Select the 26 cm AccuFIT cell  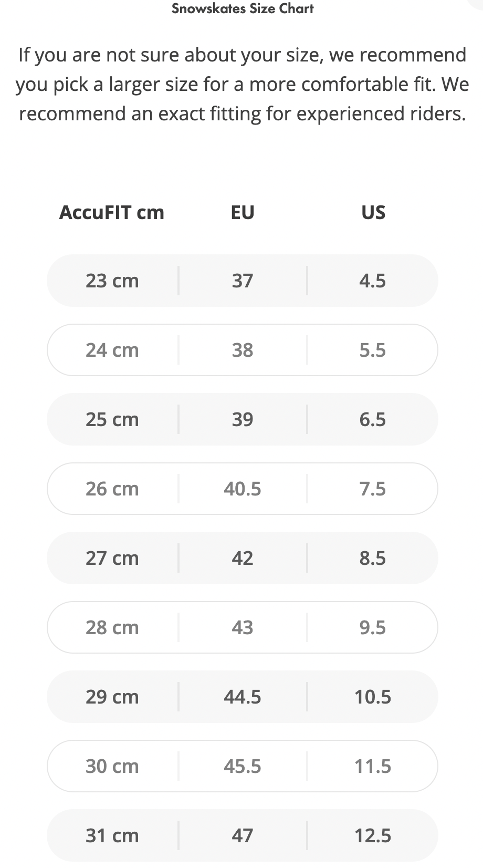[x=112, y=489]
